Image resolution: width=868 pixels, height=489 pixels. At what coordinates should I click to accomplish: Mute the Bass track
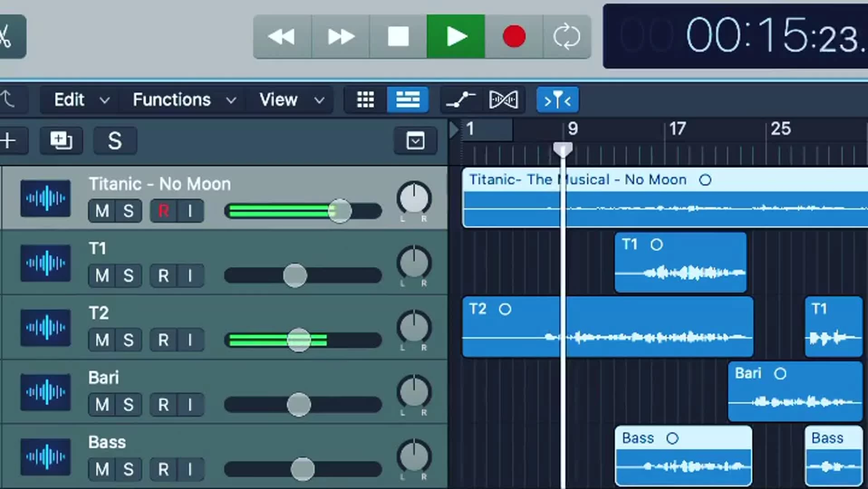point(102,470)
